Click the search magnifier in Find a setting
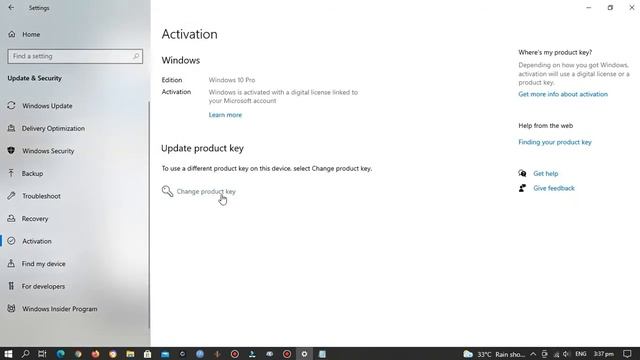This screenshot has width=640, height=360. (136, 56)
